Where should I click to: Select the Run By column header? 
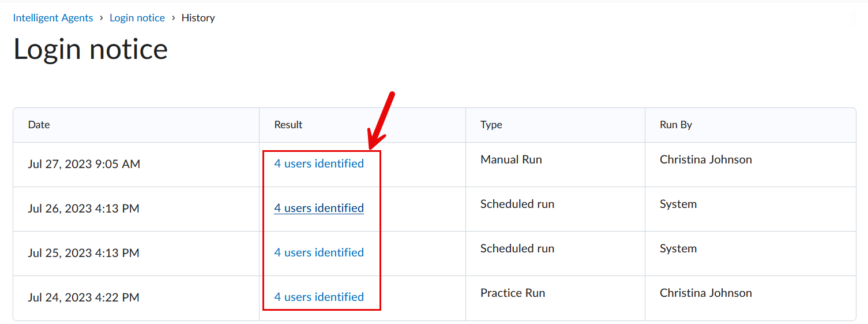(676, 125)
